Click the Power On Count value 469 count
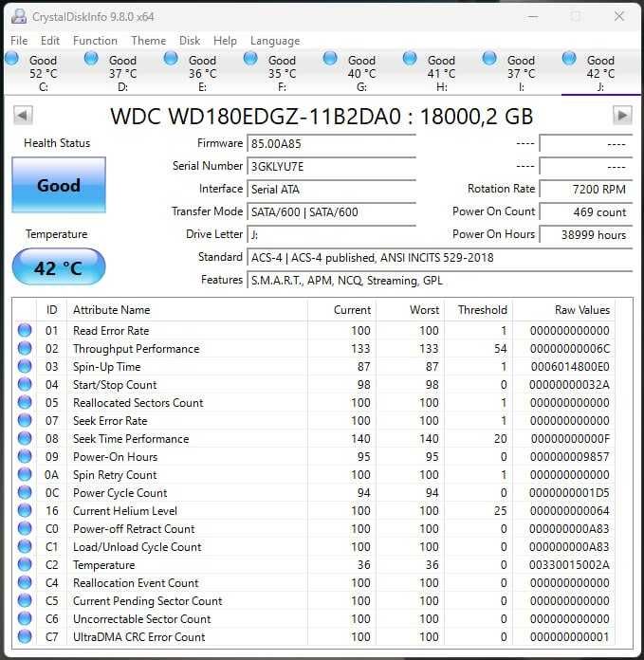The image size is (644, 660). (x=586, y=212)
